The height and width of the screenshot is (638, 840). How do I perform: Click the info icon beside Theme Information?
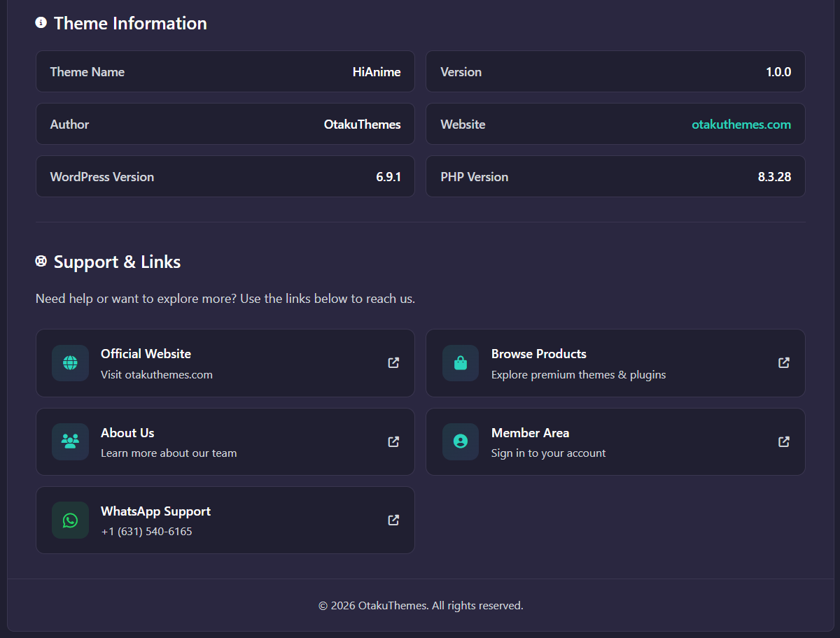coord(41,23)
